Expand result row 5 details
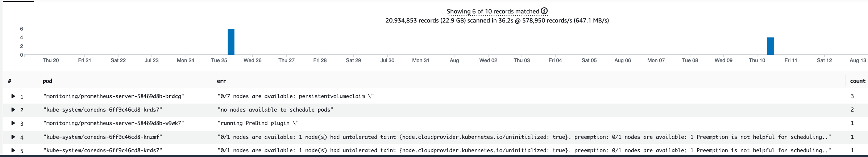The width and height of the screenshot is (868, 157). (x=13, y=150)
